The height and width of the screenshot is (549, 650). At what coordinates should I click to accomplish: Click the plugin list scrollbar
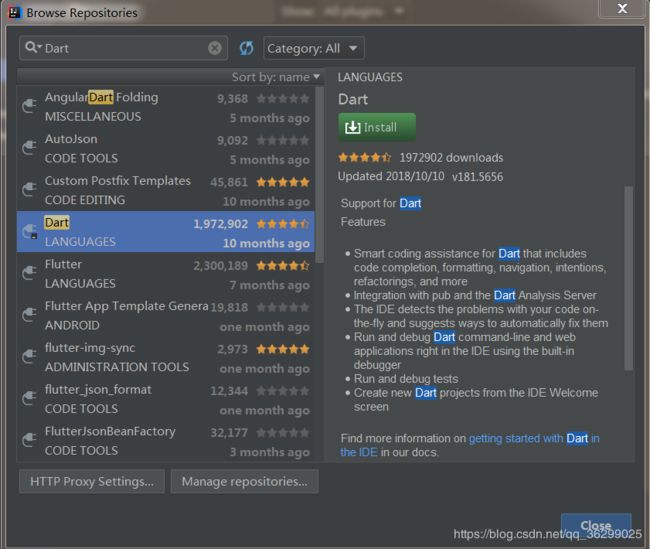[319, 174]
